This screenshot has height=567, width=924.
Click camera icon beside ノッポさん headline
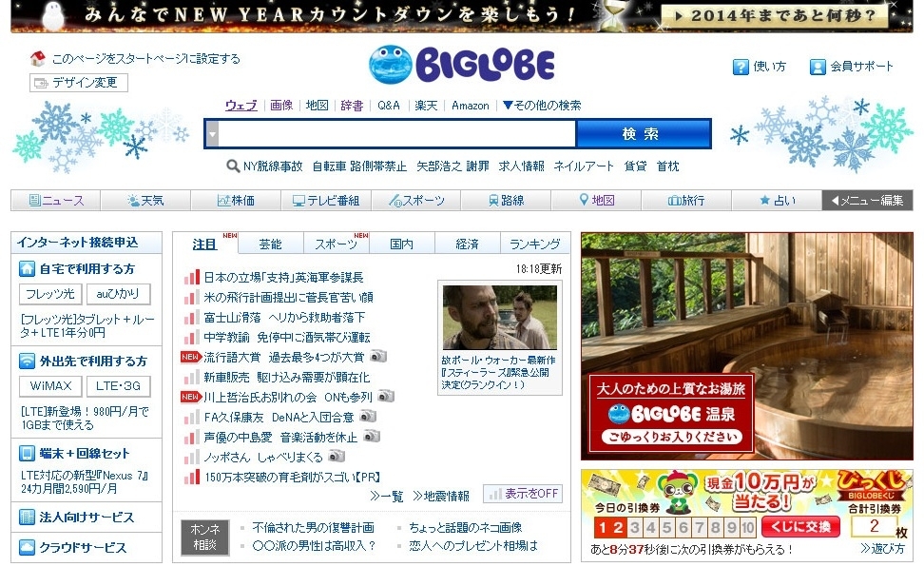(337, 456)
